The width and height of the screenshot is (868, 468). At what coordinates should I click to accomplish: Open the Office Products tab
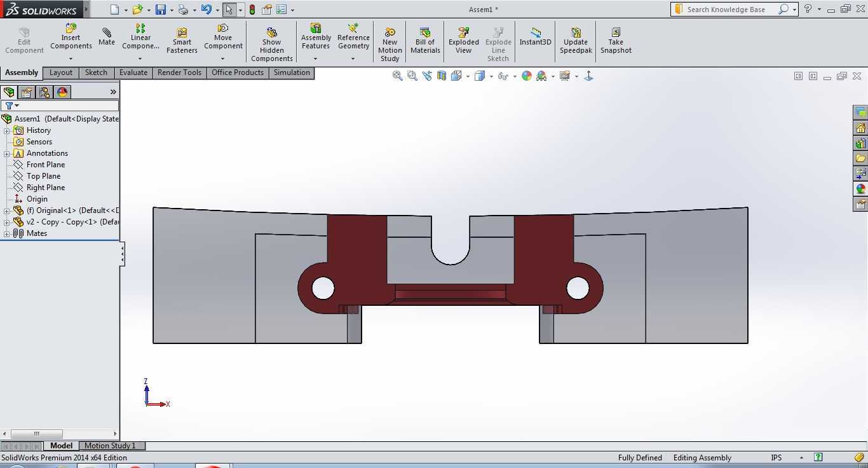click(238, 72)
